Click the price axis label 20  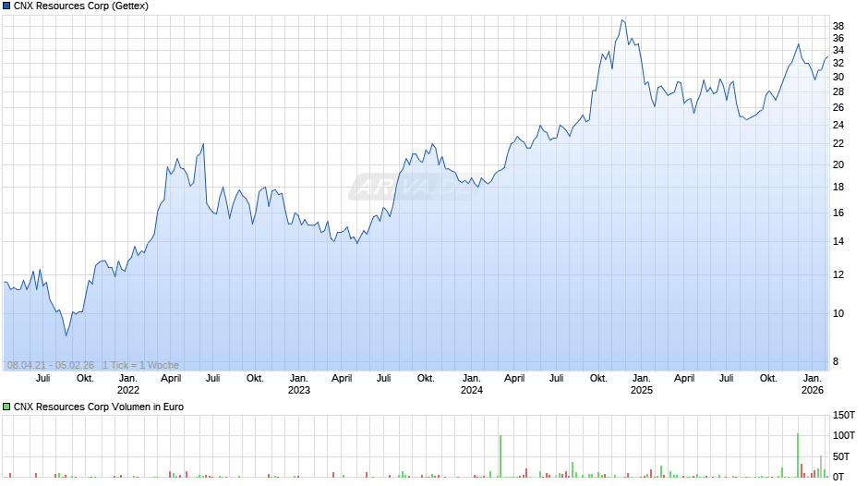tap(838, 164)
